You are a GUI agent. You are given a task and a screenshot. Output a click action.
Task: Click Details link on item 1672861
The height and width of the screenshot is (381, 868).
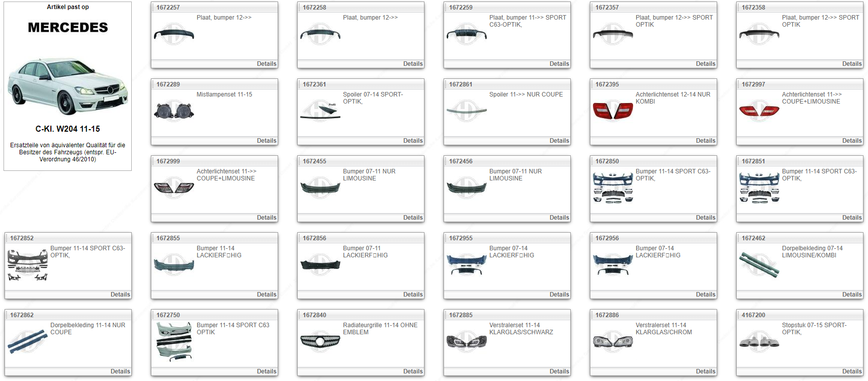(559, 141)
